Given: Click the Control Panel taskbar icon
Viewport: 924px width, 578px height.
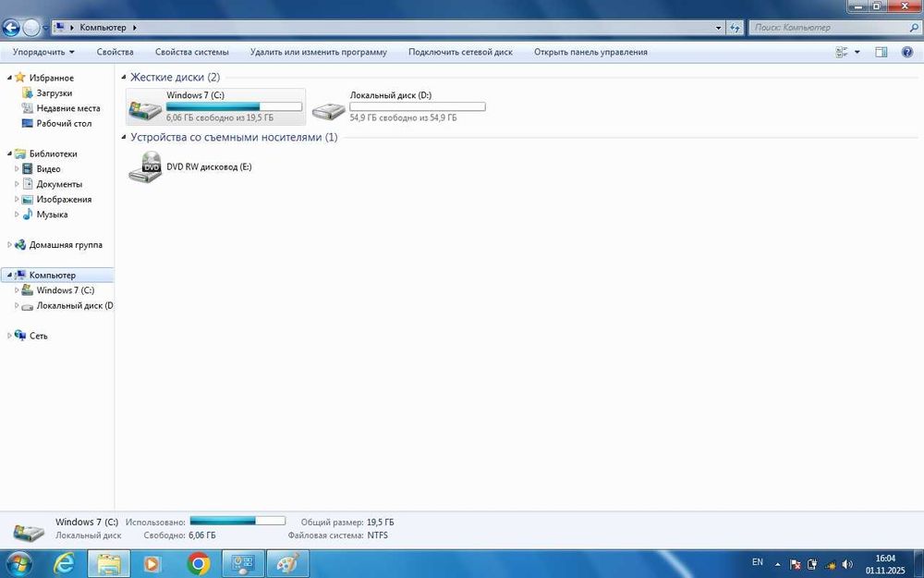Looking at the screenshot, I should (243, 564).
